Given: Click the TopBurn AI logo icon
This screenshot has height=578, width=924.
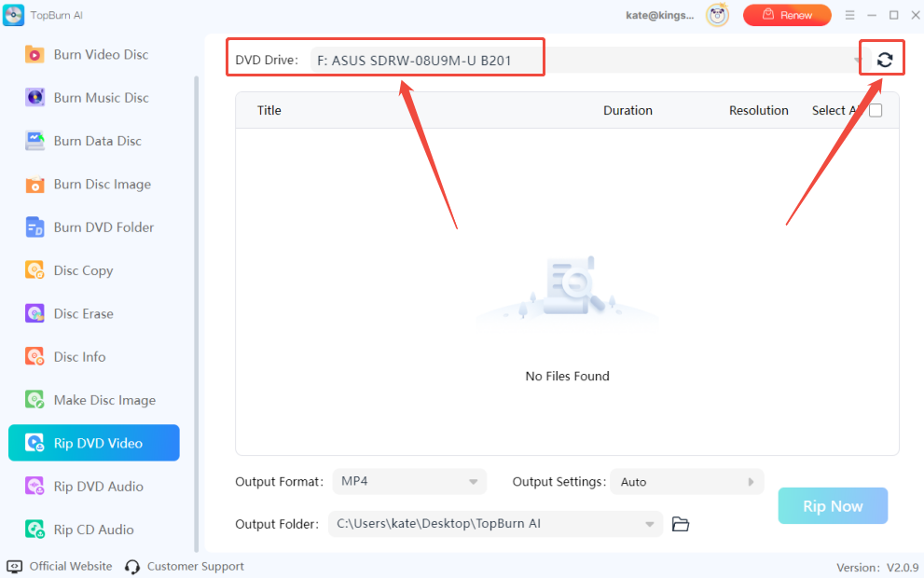Looking at the screenshot, I should 13,15.
